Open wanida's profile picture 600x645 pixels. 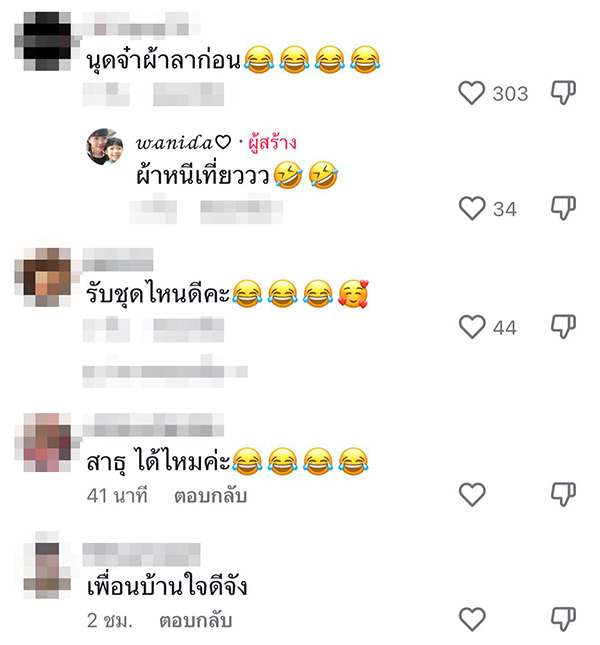tap(105, 147)
